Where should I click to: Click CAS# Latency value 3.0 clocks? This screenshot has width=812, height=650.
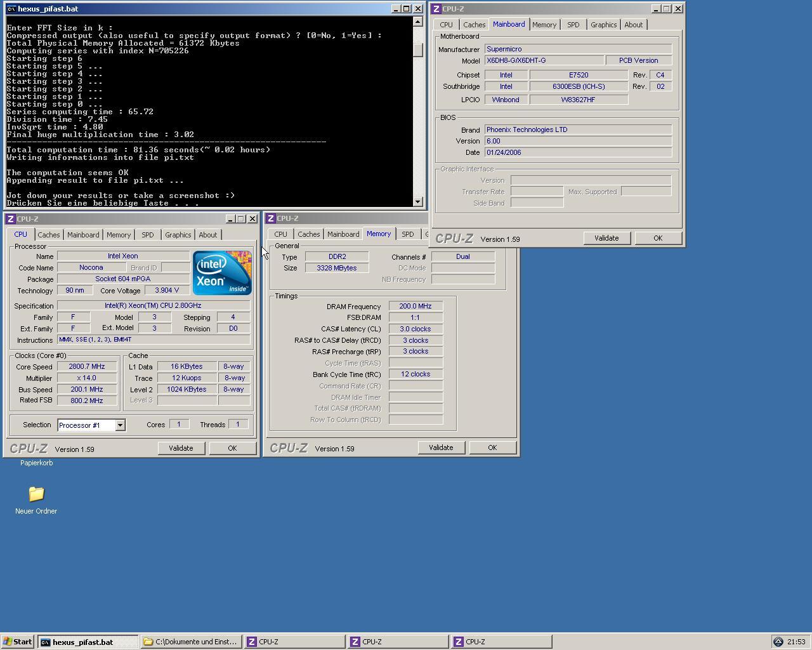pyautogui.click(x=416, y=329)
